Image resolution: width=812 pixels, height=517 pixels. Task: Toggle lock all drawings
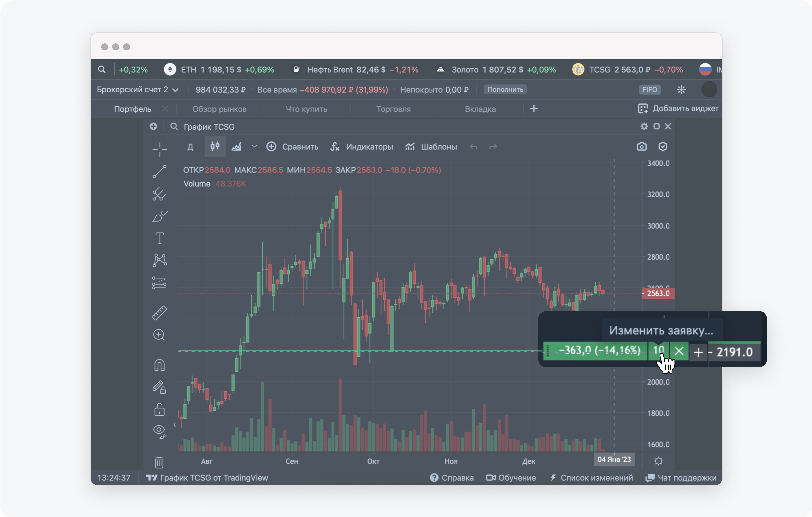pos(159,410)
